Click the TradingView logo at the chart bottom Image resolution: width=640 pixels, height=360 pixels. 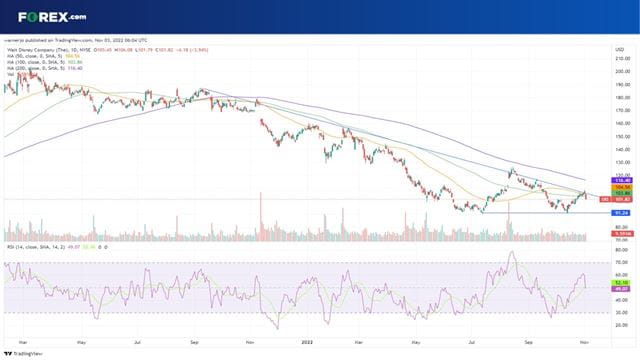(23, 353)
